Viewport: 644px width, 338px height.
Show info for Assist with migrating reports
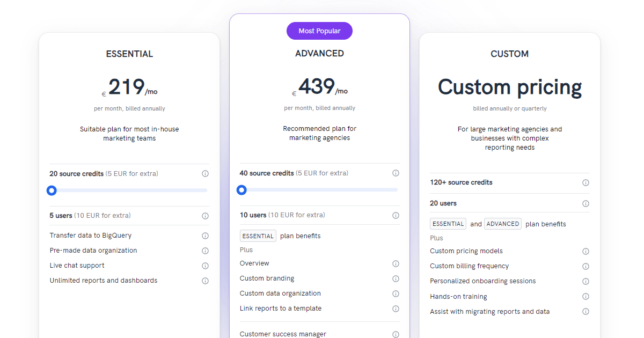tap(586, 312)
